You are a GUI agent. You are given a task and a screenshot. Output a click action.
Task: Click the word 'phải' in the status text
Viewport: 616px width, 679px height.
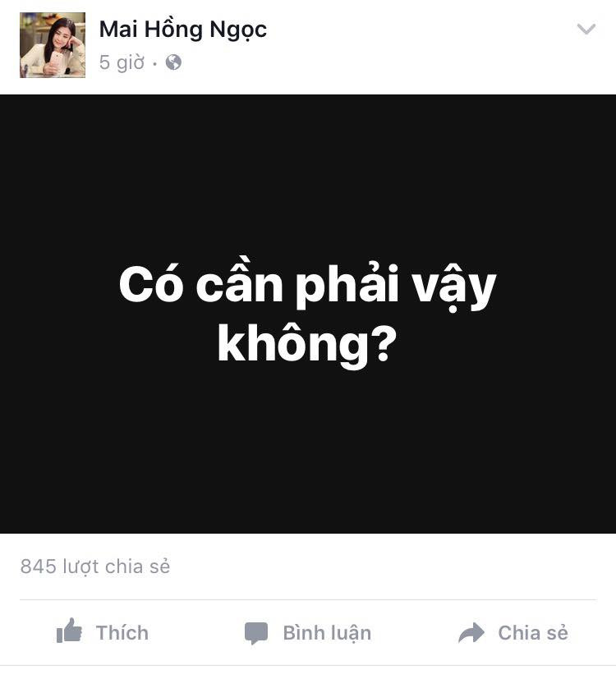click(x=347, y=287)
